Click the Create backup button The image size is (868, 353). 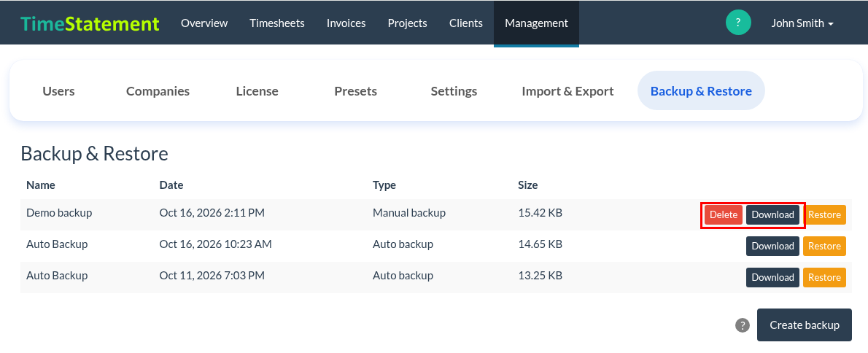805,325
